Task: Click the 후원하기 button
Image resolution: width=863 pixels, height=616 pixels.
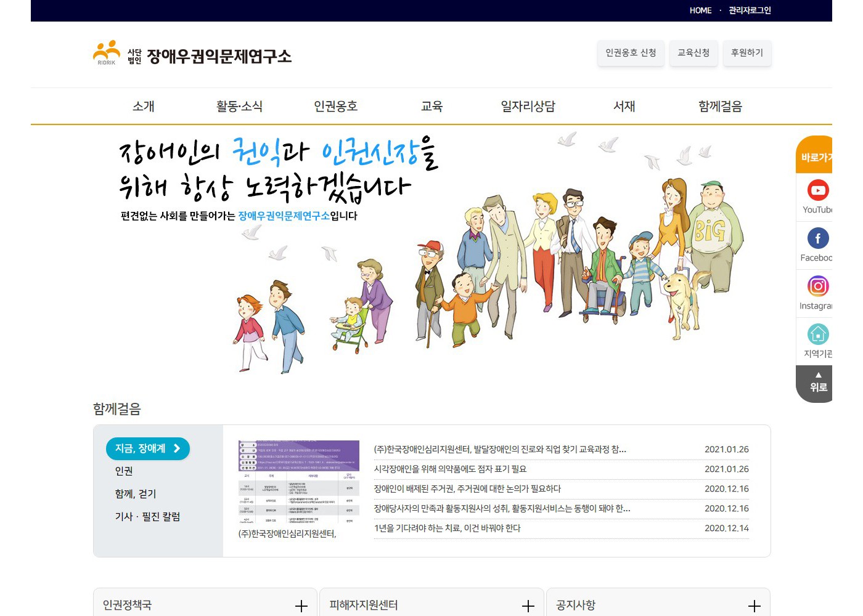Action: click(x=746, y=53)
